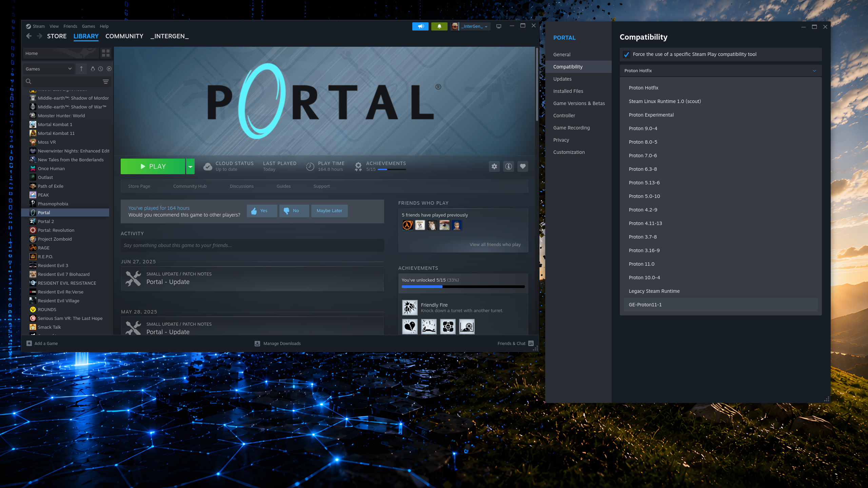The width and height of the screenshot is (868, 488).
Task: Add Portal to favorites heart icon
Action: (x=523, y=166)
